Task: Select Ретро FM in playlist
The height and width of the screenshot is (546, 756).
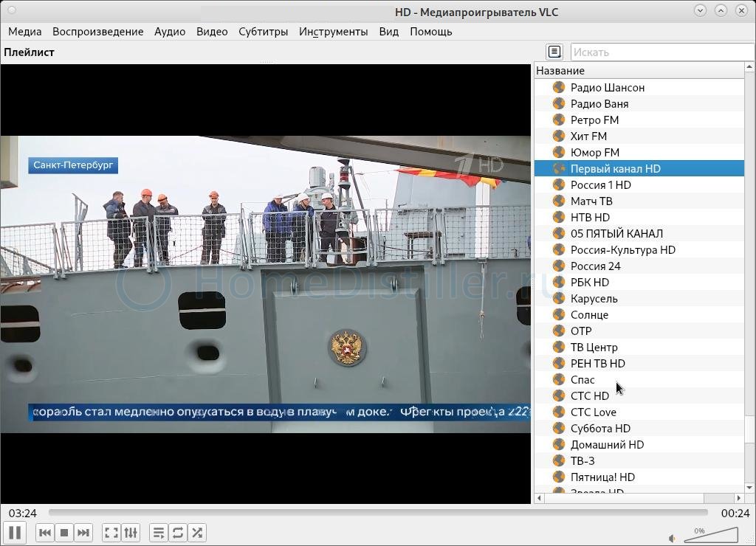Action: (639, 120)
